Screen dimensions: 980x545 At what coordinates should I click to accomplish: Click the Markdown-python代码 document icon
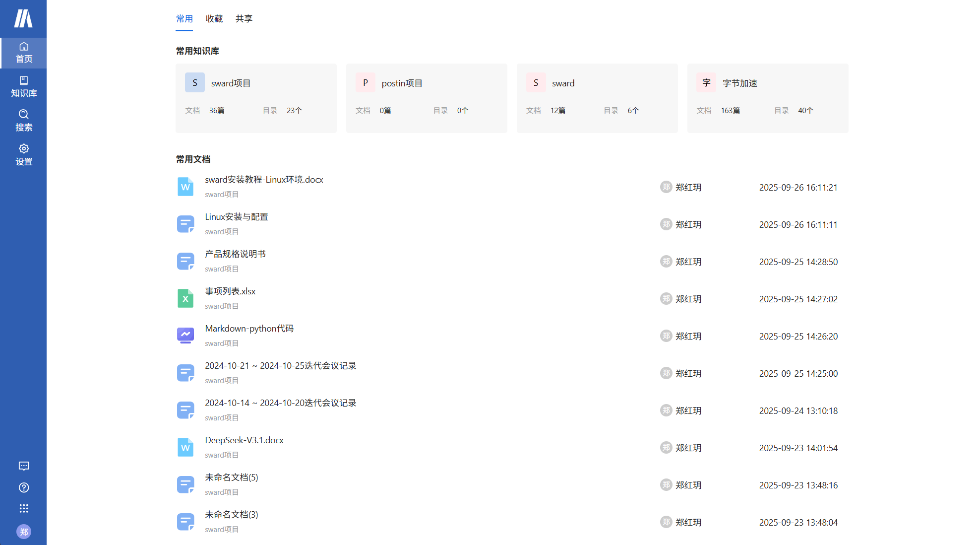(185, 336)
